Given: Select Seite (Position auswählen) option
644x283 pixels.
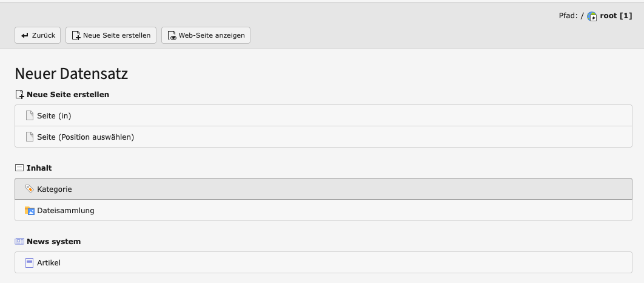Looking at the screenshot, I should click(x=86, y=137).
